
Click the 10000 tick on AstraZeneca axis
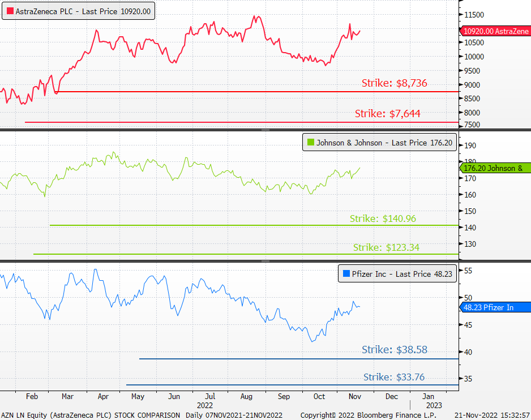[x=474, y=57]
